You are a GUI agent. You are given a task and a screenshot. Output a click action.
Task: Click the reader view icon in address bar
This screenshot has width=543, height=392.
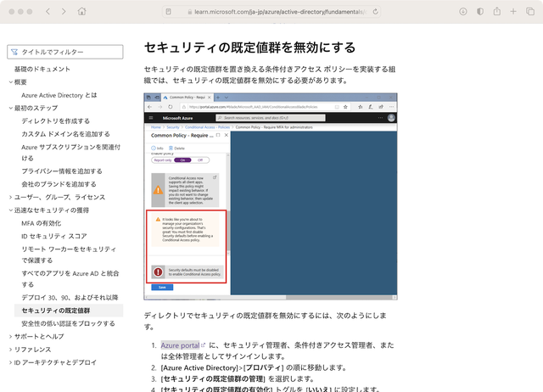(x=168, y=12)
